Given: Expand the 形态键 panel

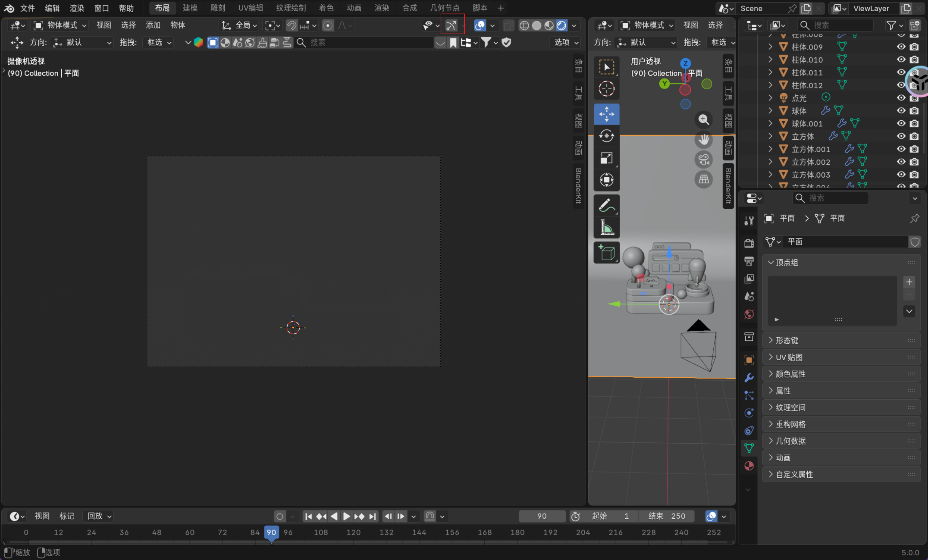Looking at the screenshot, I should tap(786, 340).
